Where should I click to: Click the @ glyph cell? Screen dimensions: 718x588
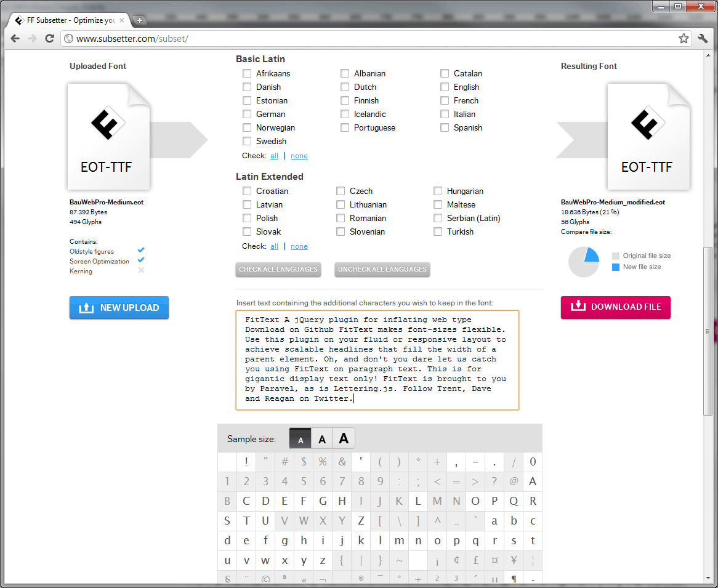tap(514, 481)
